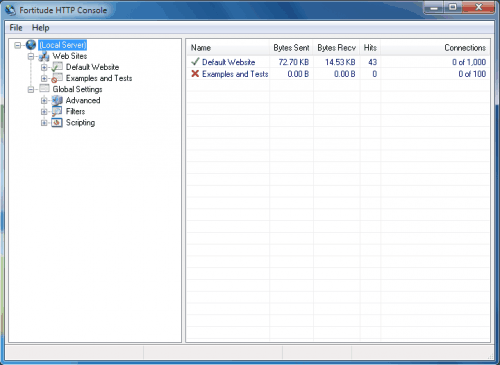Click the Scripting icon in tree
Image resolution: width=500 pixels, height=365 pixels.
pyautogui.click(x=57, y=123)
